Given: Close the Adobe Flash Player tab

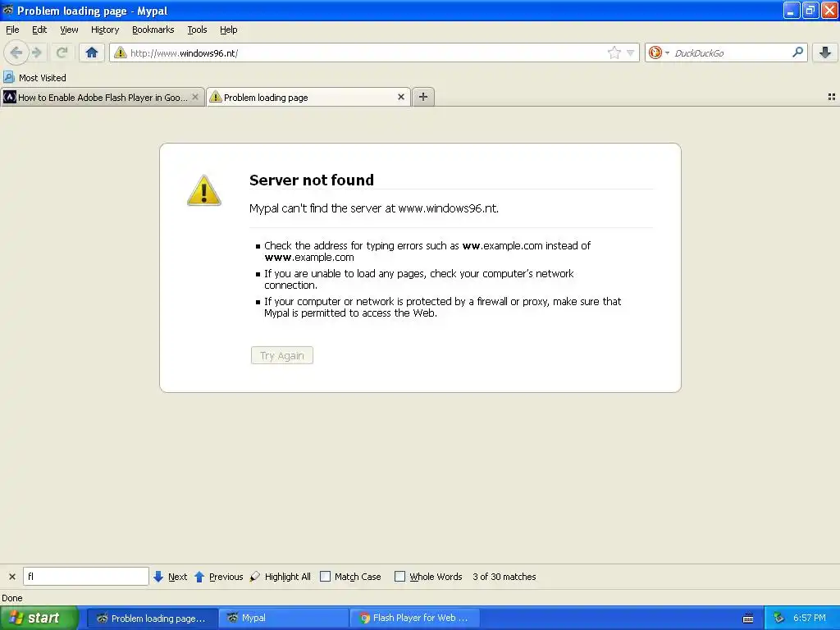Looking at the screenshot, I should click(x=195, y=97).
